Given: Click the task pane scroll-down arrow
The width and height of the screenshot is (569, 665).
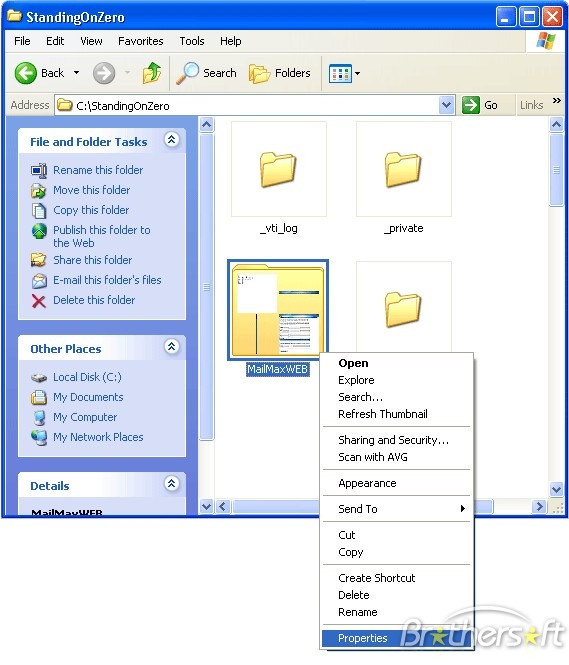Looking at the screenshot, I should 206,506.
